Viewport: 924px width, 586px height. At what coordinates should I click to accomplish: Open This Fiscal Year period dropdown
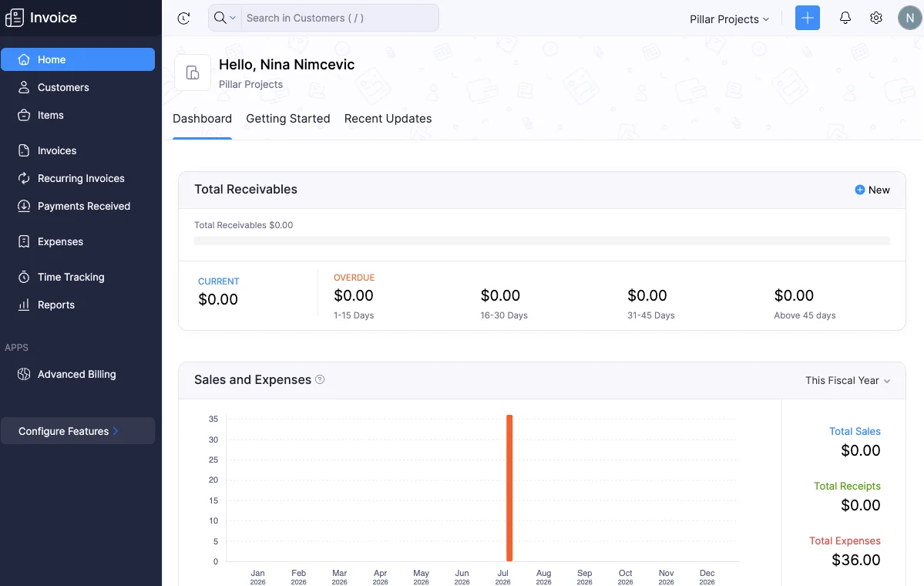coord(848,380)
